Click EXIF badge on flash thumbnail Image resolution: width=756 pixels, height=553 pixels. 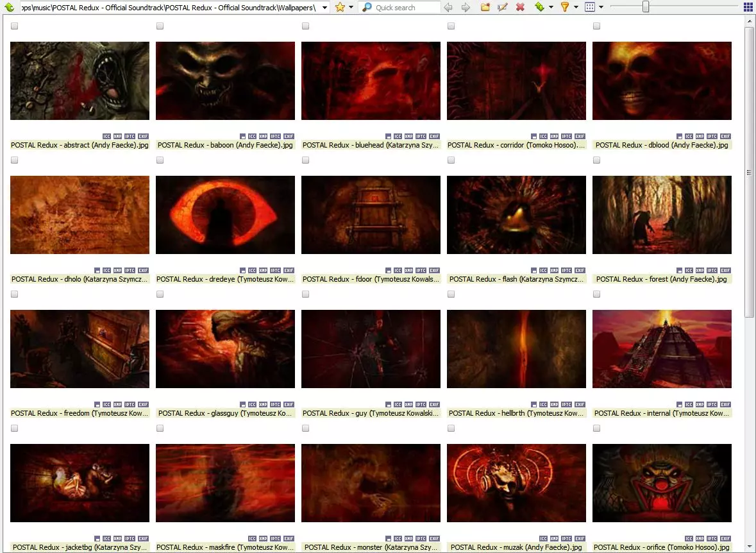pyautogui.click(x=580, y=271)
